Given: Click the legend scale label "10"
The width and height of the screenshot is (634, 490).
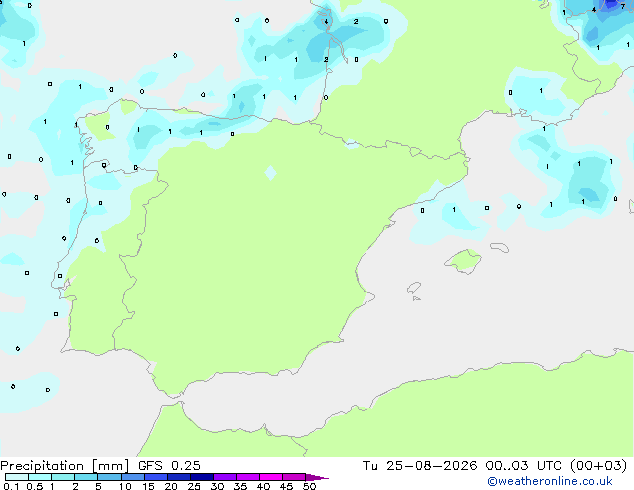Looking at the screenshot, I should pos(125,486).
